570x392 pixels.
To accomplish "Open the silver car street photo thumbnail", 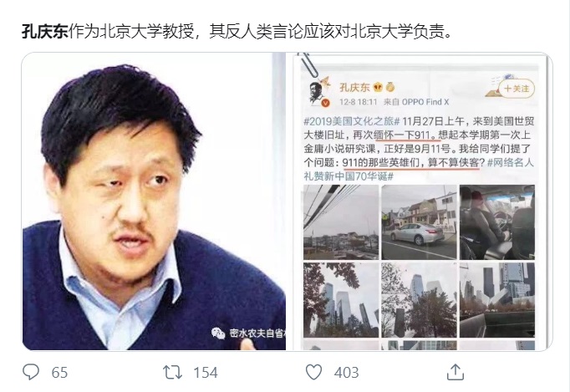I will (419, 222).
